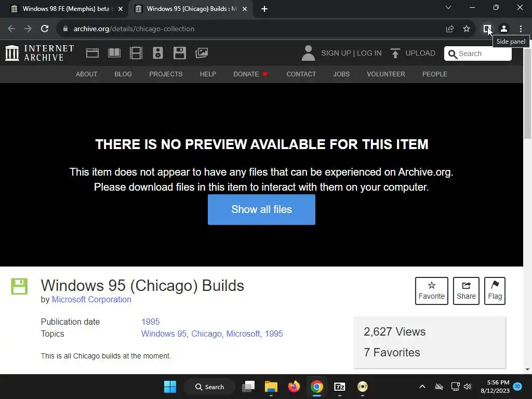Click the Favorite button
This screenshot has width=532, height=399.
(432, 291)
